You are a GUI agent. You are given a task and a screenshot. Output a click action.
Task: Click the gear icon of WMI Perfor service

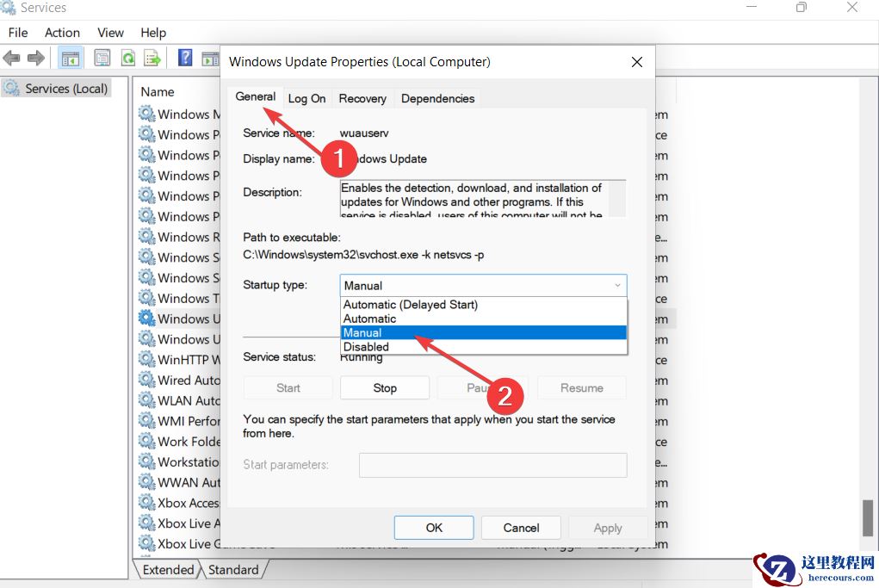tap(147, 420)
